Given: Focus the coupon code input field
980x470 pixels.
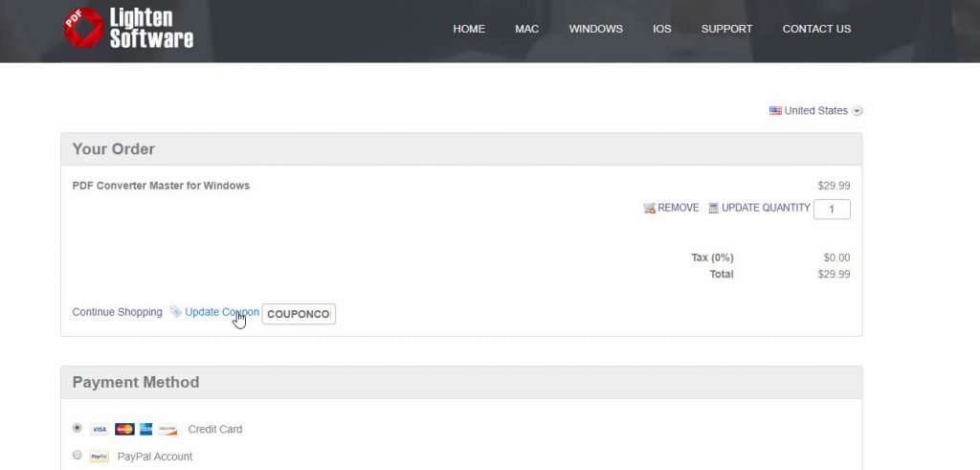Looking at the screenshot, I should click(x=299, y=314).
